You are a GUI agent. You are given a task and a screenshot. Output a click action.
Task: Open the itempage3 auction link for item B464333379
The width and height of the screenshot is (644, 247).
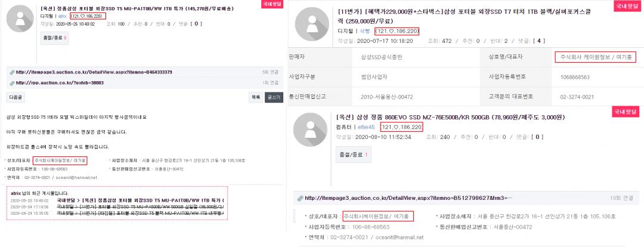[94, 72]
